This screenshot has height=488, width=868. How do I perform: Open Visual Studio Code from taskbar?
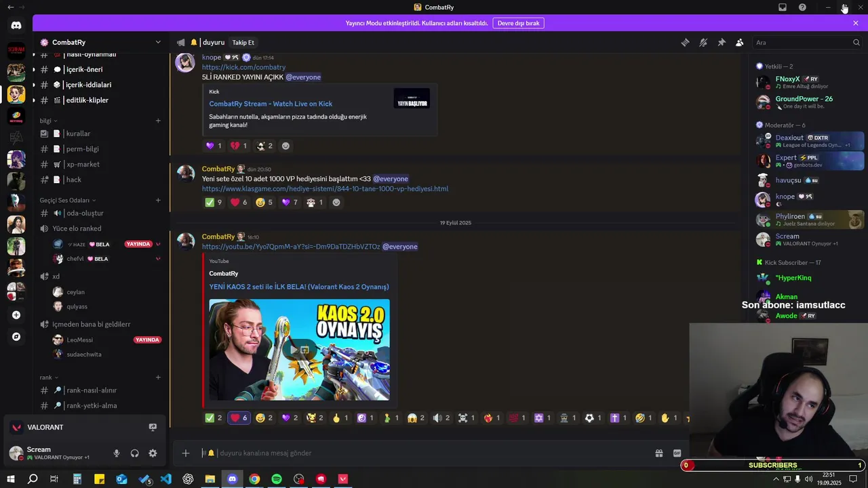[165, 479]
